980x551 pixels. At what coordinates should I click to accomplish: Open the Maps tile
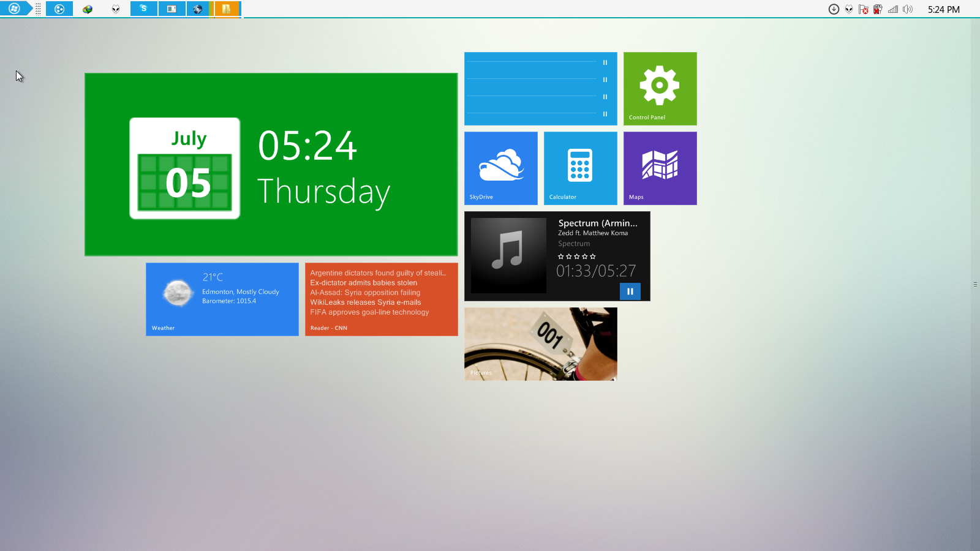(x=660, y=168)
